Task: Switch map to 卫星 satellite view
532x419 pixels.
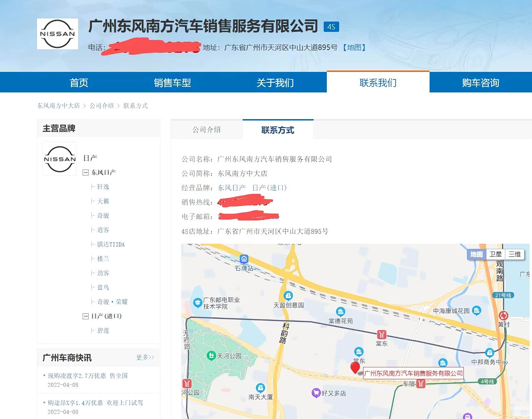Action: point(495,254)
